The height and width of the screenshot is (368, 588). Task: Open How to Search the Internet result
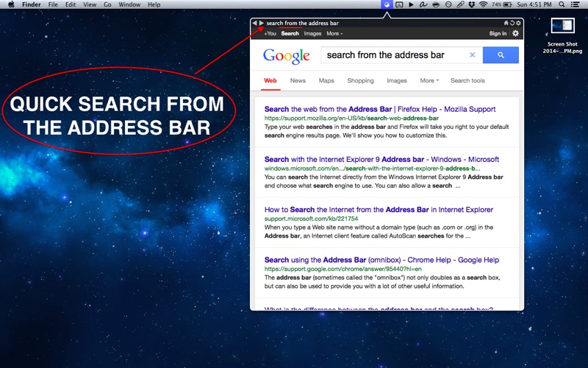[x=379, y=210]
